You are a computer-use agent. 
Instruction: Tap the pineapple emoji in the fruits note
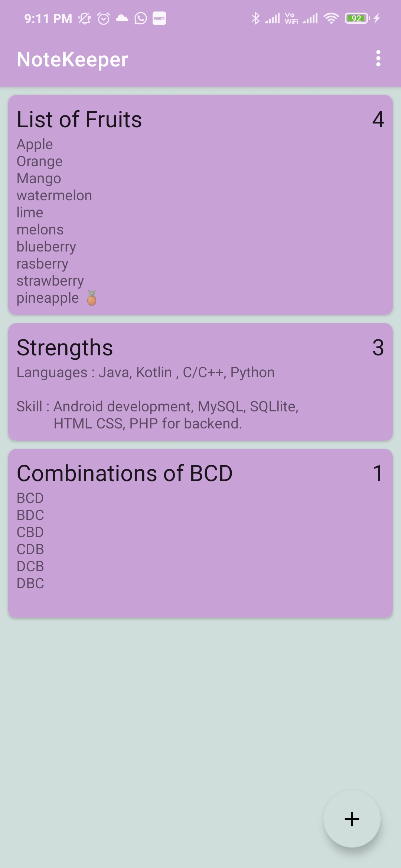coord(91,297)
